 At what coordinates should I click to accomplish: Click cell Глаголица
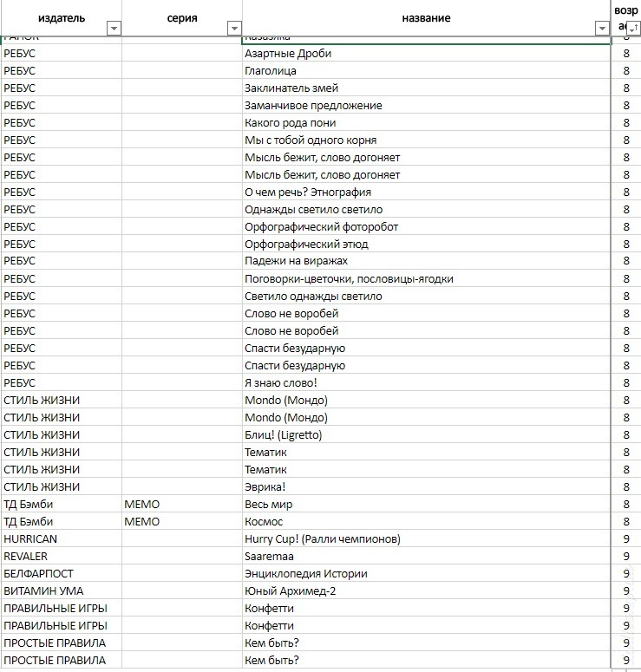click(426, 71)
